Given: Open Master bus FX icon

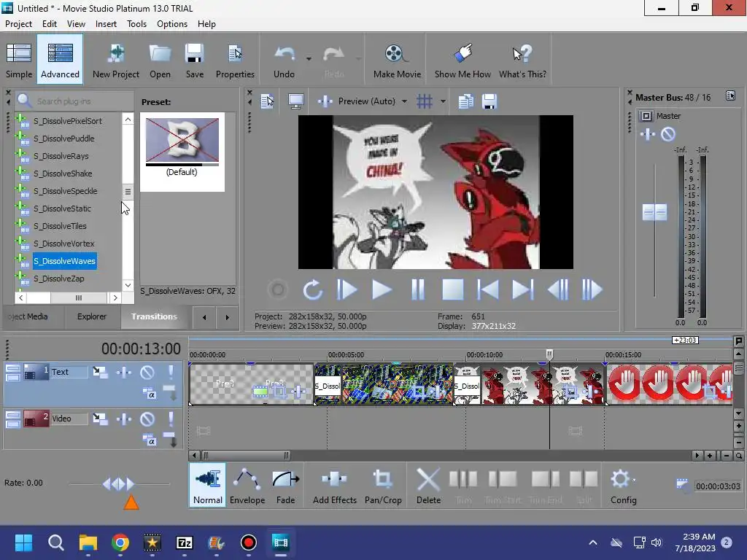Looking at the screenshot, I should (648, 134).
